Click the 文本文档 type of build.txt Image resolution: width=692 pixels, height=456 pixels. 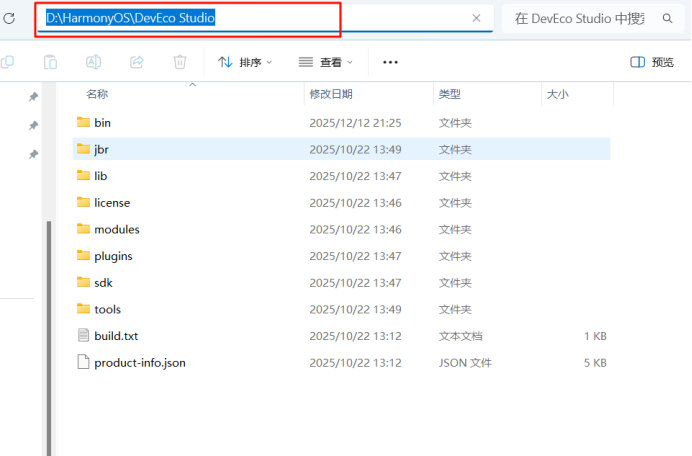[x=460, y=336]
